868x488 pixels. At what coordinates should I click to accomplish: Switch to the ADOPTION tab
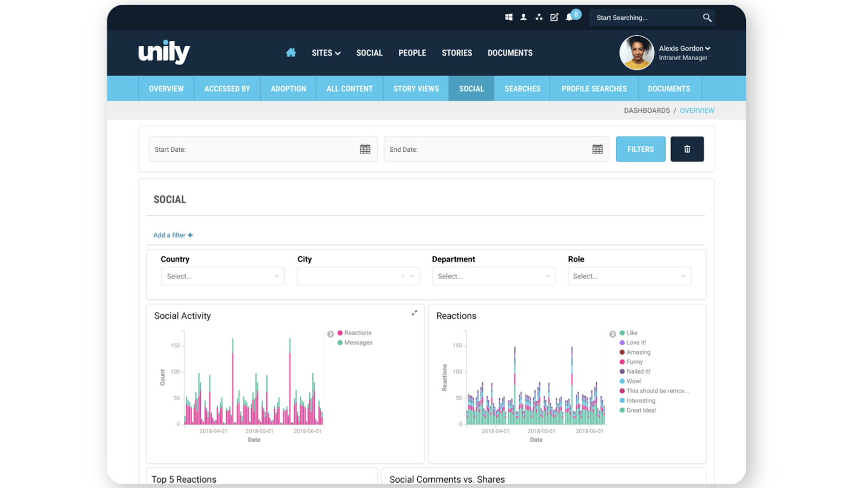[289, 88]
